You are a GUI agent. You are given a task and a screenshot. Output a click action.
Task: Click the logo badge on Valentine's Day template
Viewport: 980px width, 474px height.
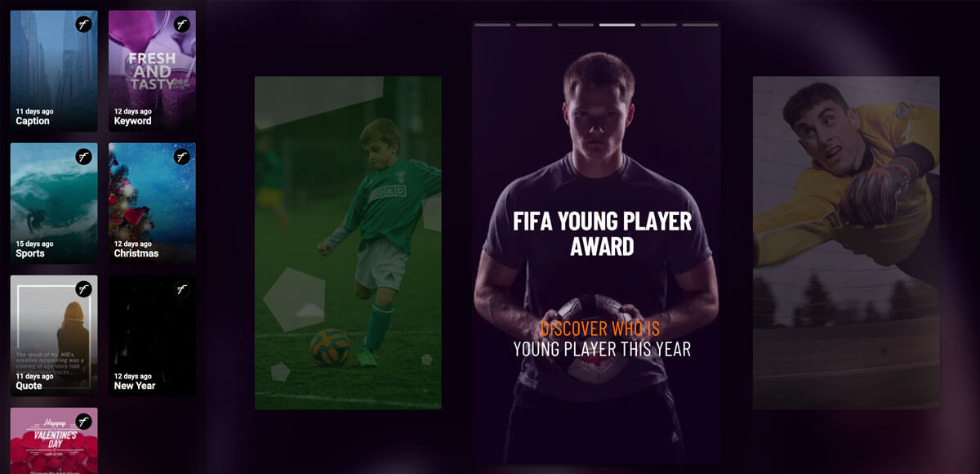point(84,422)
